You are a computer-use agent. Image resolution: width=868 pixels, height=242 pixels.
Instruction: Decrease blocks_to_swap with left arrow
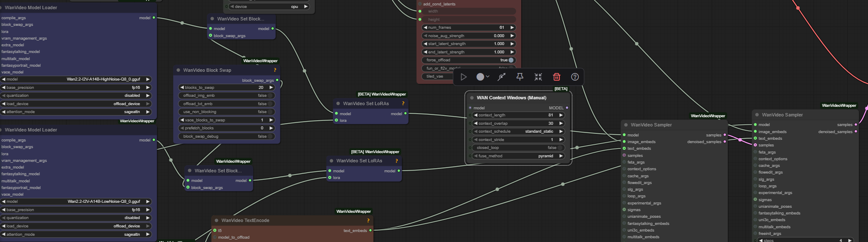pos(182,88)
